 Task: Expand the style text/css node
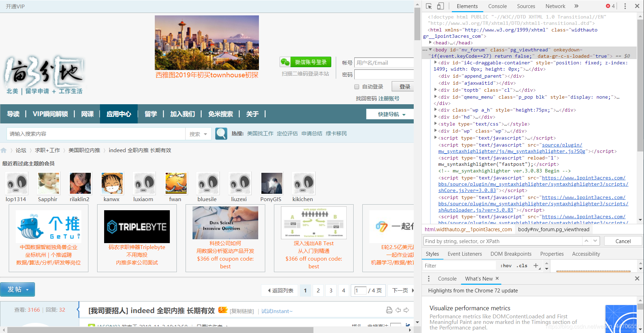point(435,124)
